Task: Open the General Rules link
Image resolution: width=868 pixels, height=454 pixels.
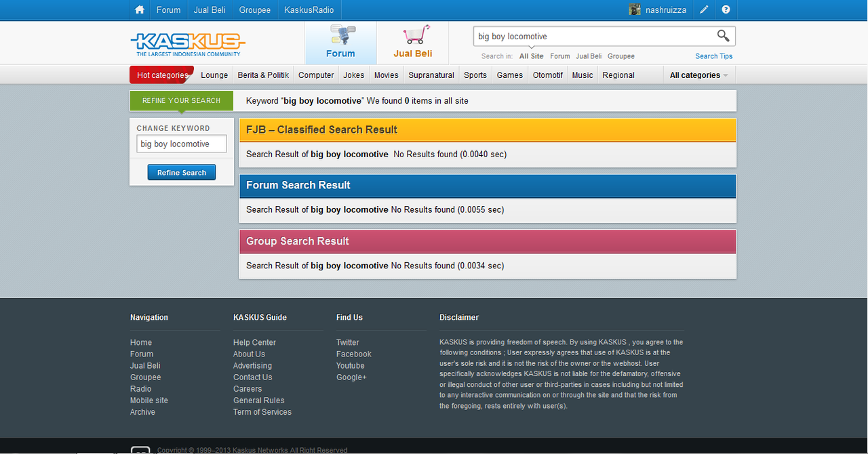Action: 259,400
